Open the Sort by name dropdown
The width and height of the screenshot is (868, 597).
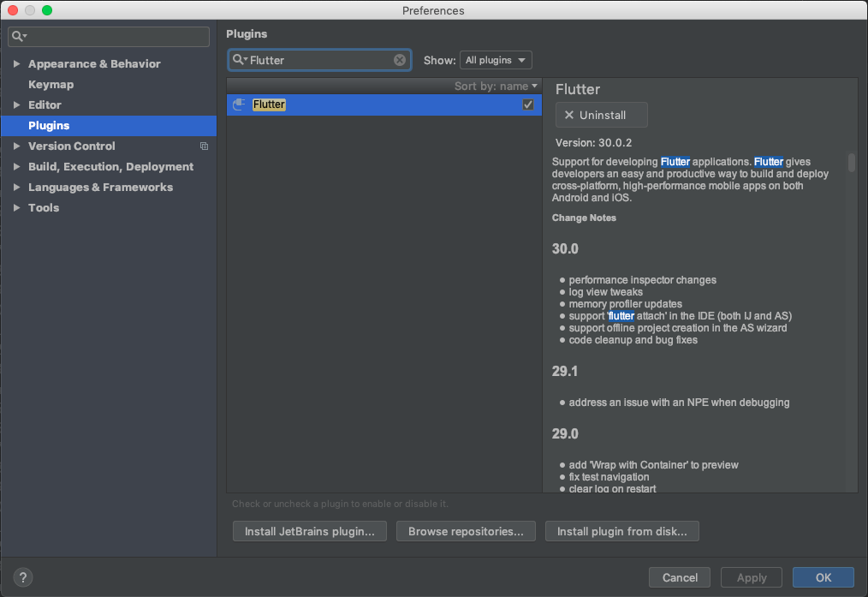pyautogui.click(x=496, y=86)
